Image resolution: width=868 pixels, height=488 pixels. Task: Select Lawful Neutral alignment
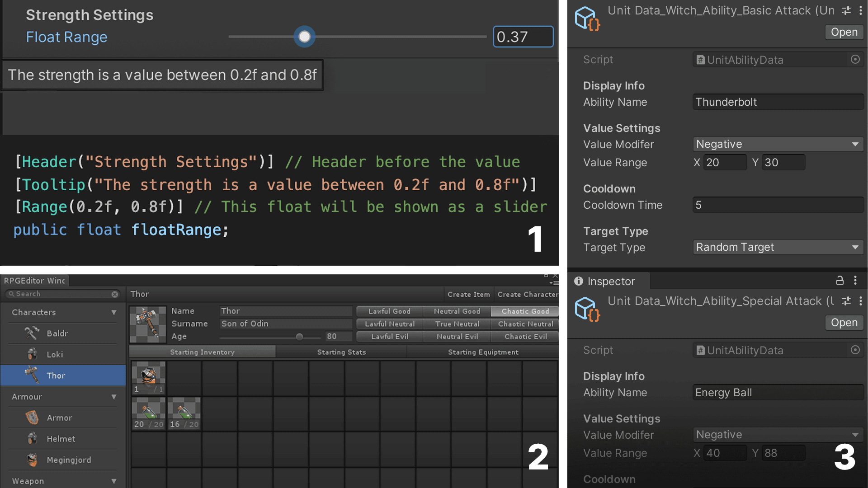(x=389, y=324)
